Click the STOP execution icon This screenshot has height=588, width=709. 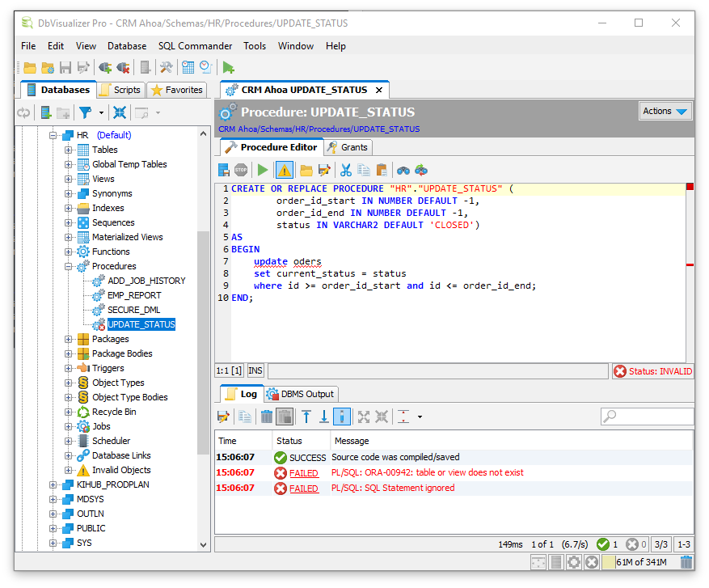tap(240, 170)
